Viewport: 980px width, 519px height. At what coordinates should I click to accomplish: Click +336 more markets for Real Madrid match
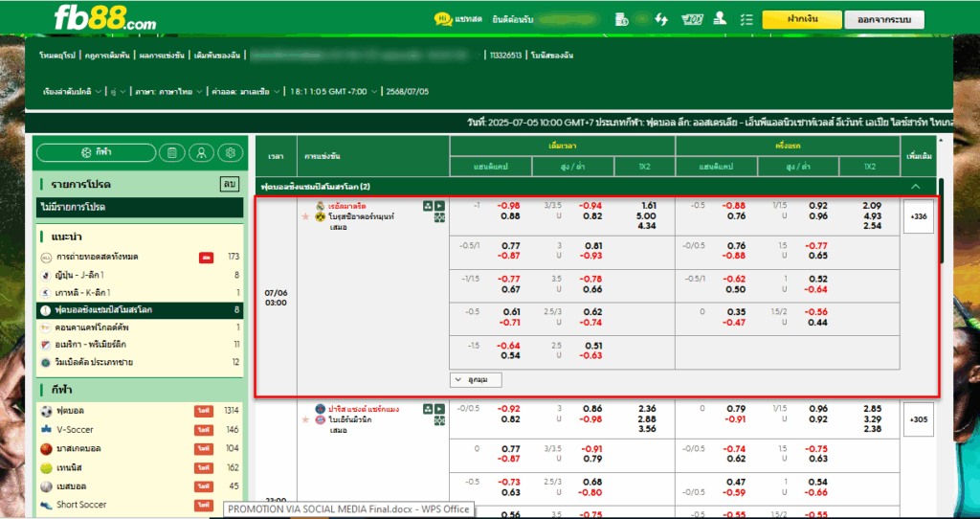[x=919, y=217]
